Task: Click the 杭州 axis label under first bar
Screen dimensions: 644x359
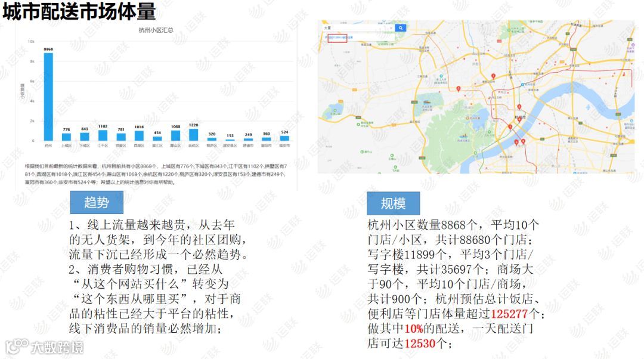Action: click(48, 146)
